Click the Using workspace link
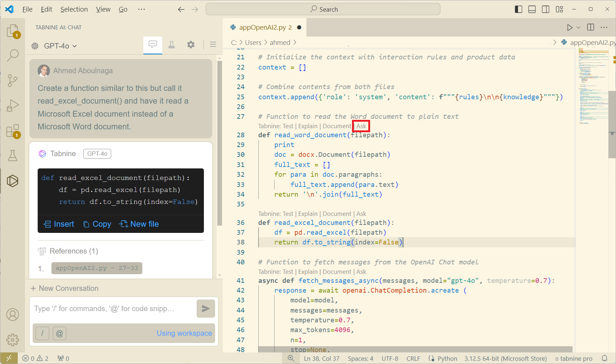This screenshot has width=616, height=364. pyautogui.click(x=184, y=333)
